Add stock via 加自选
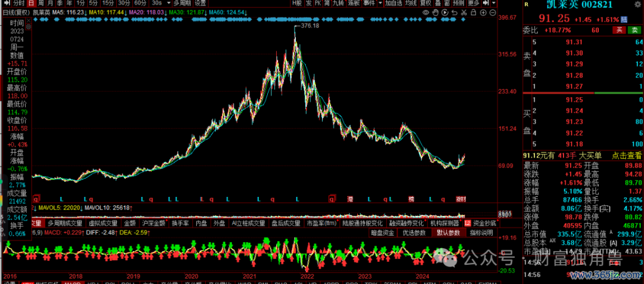The height and width of the screenshot is (284, 644). [394, 4]
